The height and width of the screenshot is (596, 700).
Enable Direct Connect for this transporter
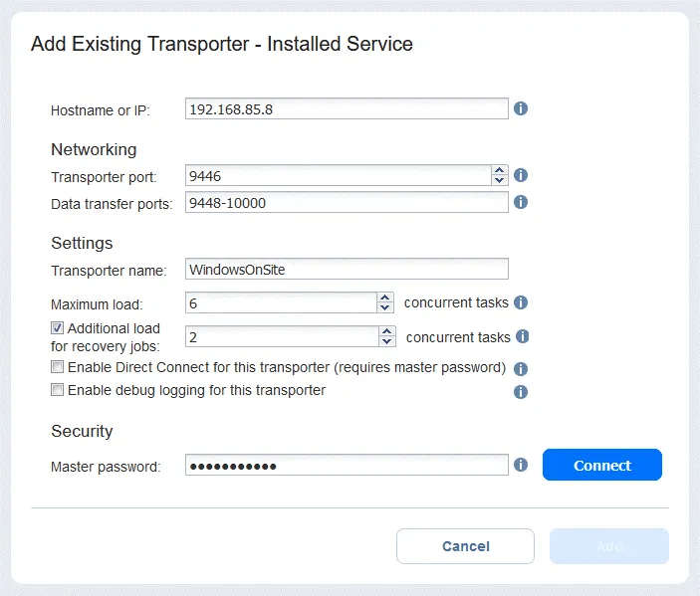(x=58, y=367)
